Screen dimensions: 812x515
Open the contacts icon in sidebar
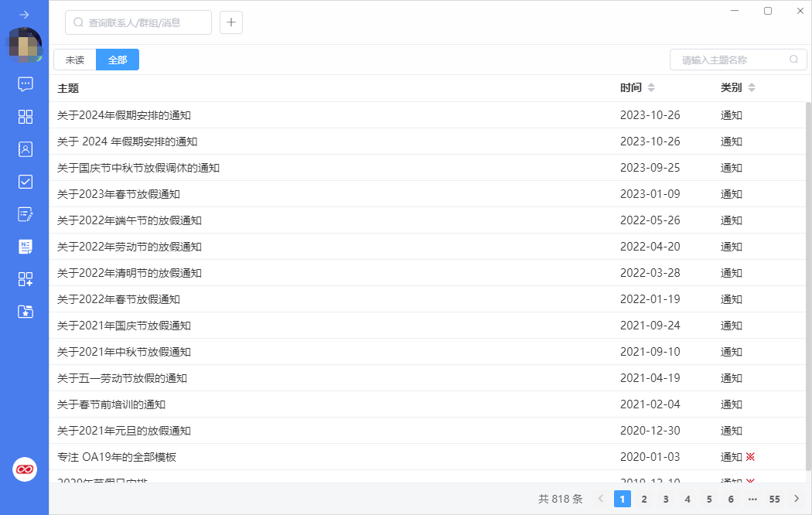tap(25, 149)
